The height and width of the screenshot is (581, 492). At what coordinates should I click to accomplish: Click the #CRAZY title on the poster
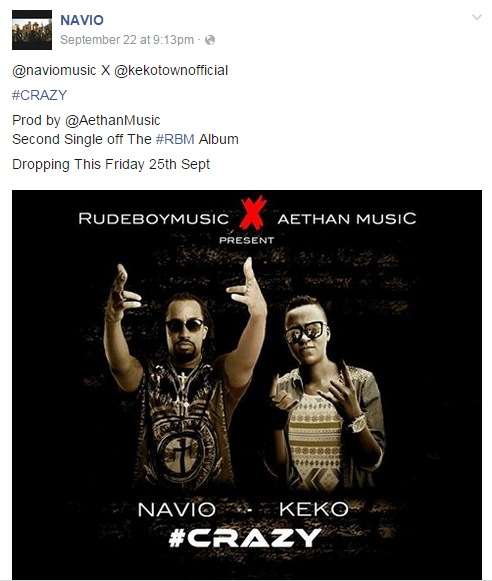(x=245, y=538)
